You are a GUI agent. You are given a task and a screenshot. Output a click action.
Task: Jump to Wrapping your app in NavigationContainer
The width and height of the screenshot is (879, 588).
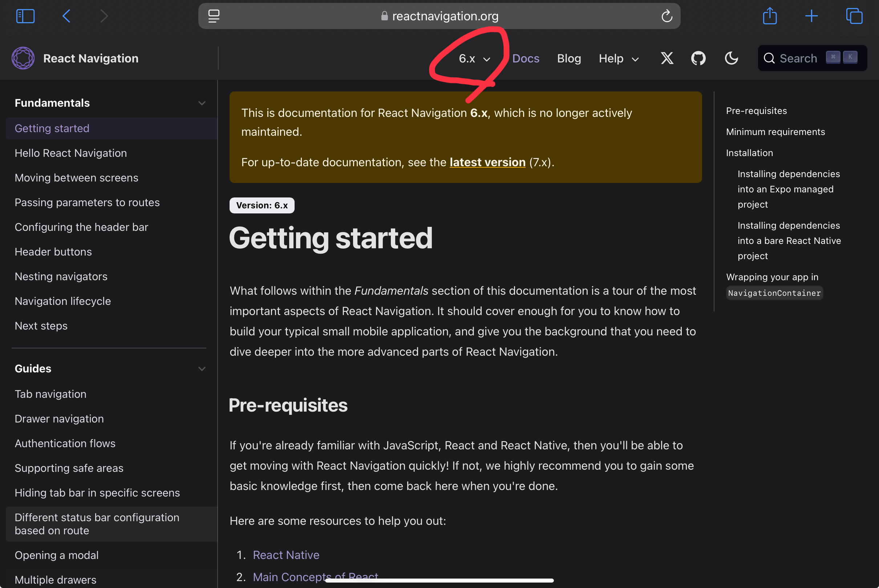tap(774, 285)
